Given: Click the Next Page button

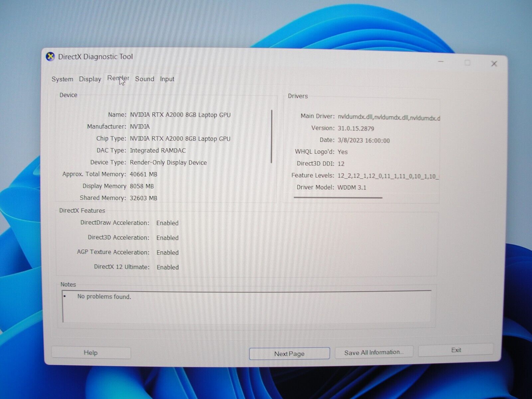Looking at the screenshot, I should (289, 354).
